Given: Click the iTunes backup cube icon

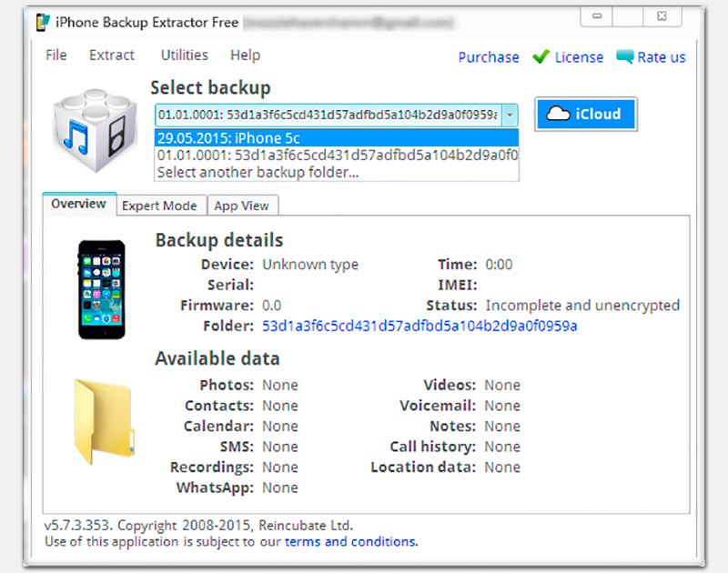Looking at the screenshot, I should click(96, 130).
